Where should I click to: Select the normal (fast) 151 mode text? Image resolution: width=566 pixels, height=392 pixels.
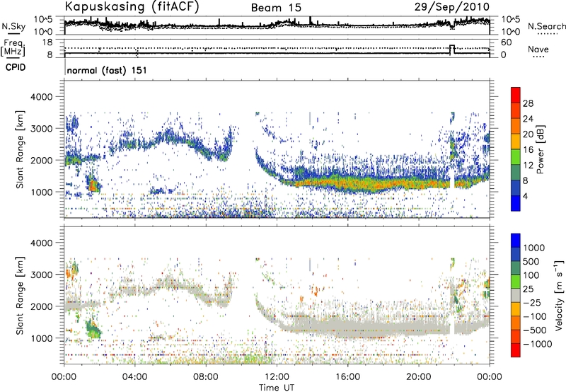pos(107,70)
